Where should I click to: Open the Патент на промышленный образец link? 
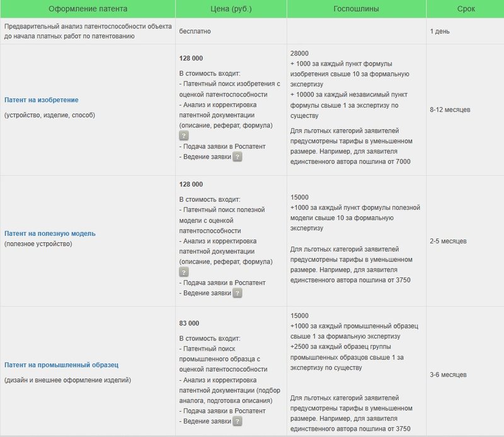pos(62,364)
